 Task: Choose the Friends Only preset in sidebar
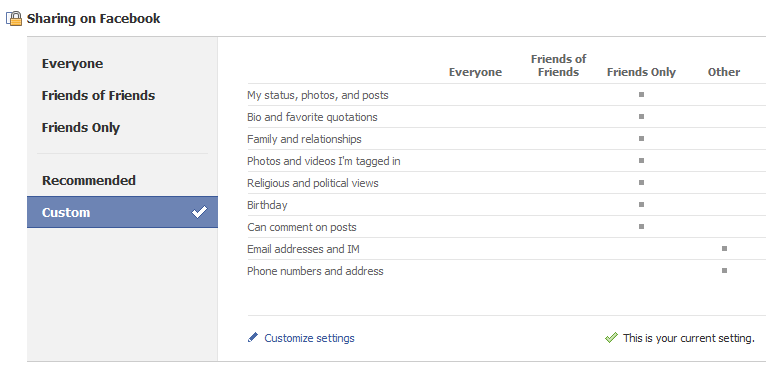(x=81, y=128)
